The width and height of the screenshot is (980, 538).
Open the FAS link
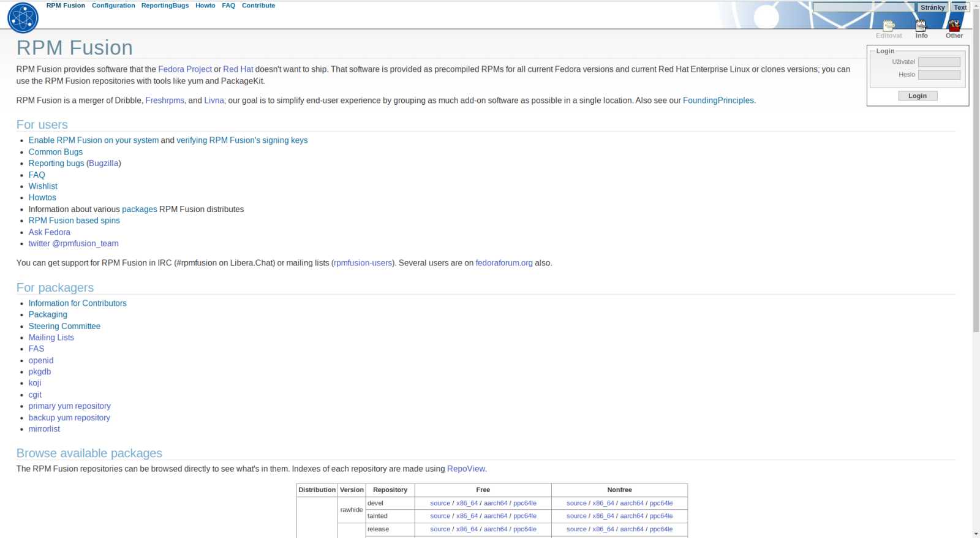[36, 349]
